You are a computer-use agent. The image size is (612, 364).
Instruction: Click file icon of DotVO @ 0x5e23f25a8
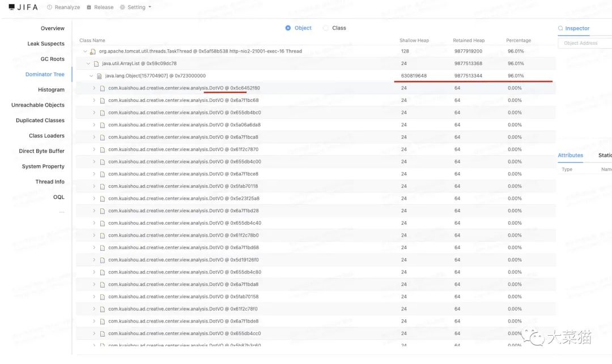click(102, 199)
